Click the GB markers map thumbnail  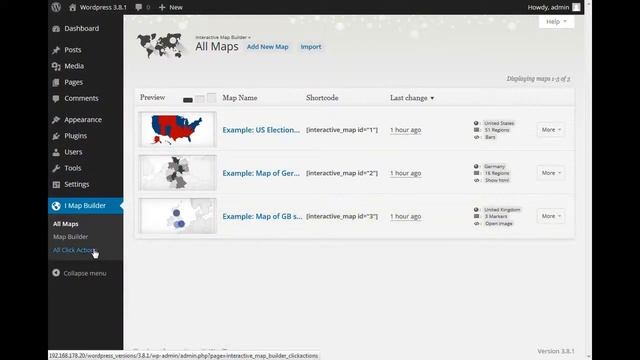point(177,216)
